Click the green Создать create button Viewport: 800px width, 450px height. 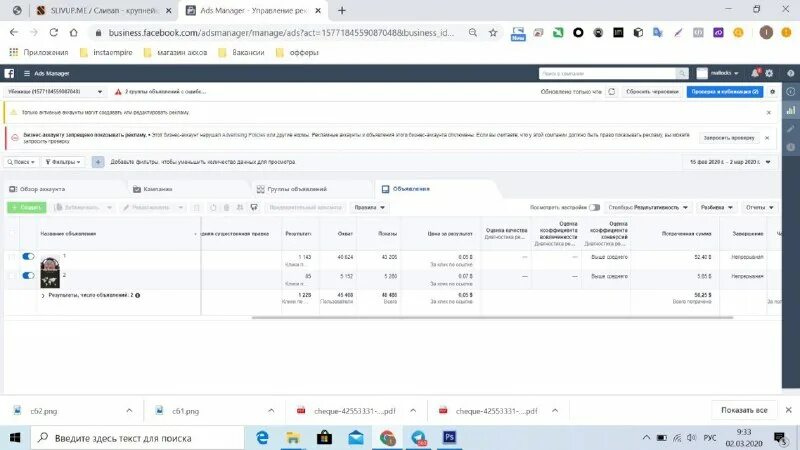[x=27, y=208]
